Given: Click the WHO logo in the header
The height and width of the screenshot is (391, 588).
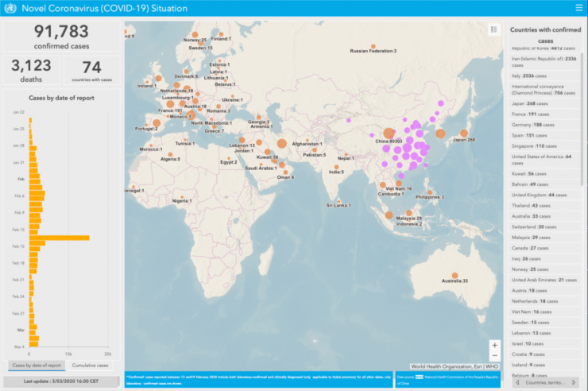Looking at the screenshot, I should (x=8, y=8).
